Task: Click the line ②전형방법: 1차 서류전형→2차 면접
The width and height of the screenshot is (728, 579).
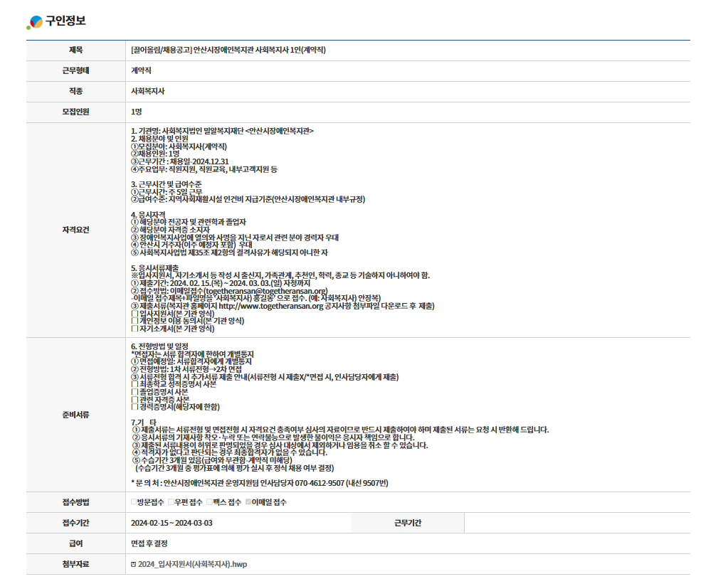Action: point(186,369)
